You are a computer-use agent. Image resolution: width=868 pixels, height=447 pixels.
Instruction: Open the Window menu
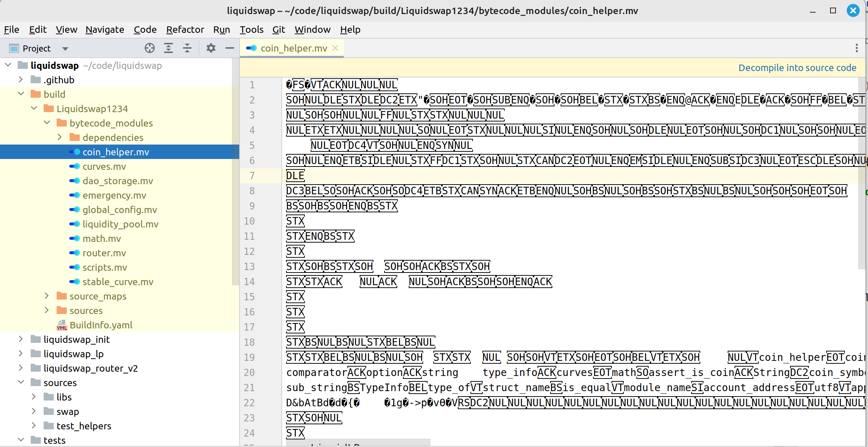point(312,30)
